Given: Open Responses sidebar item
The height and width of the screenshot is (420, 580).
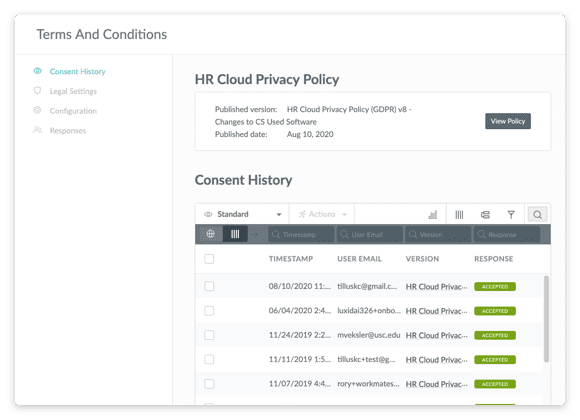Looking at the screenshot, I should pos(68,131).
